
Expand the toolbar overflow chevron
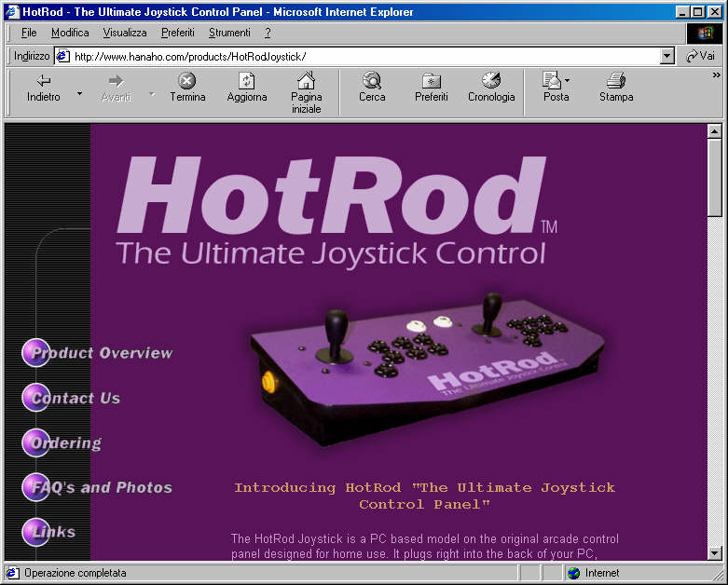pyautogui.click(x=717, y=75)
